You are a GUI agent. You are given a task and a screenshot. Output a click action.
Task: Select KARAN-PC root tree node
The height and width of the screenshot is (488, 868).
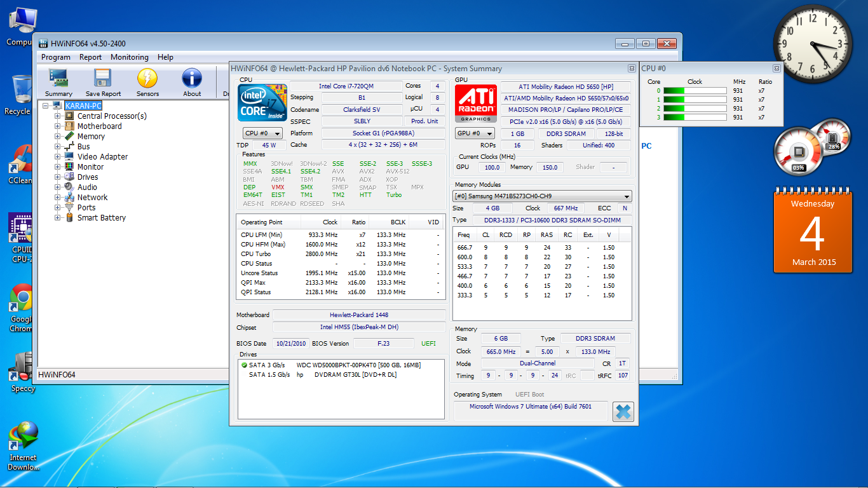pyautogui.click(x=83, y=106)
